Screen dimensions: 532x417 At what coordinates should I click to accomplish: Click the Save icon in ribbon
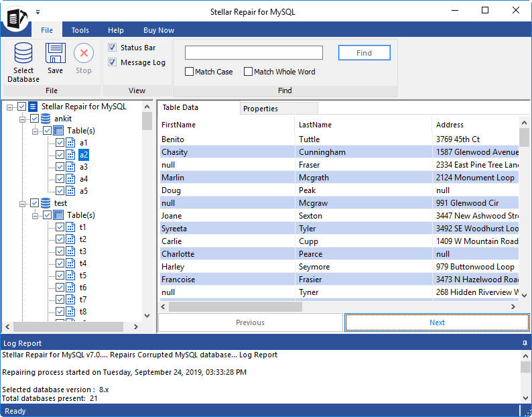pos(55,54)
